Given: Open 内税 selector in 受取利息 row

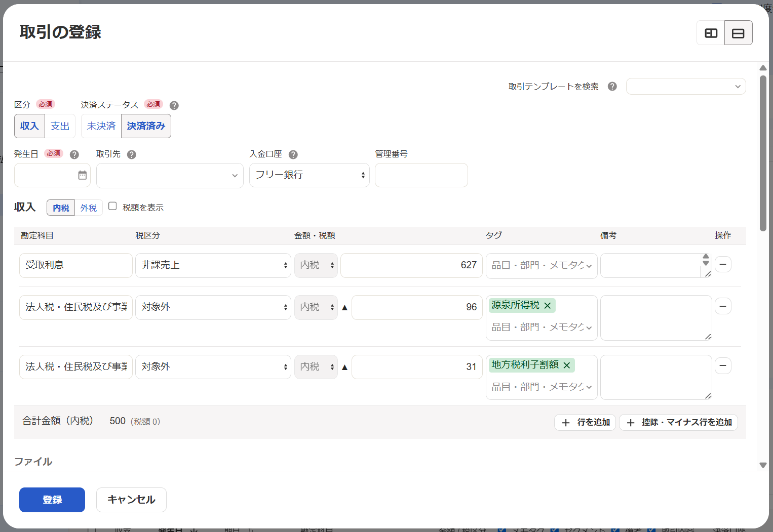Looking at the screenshot, I should point(316,265).
